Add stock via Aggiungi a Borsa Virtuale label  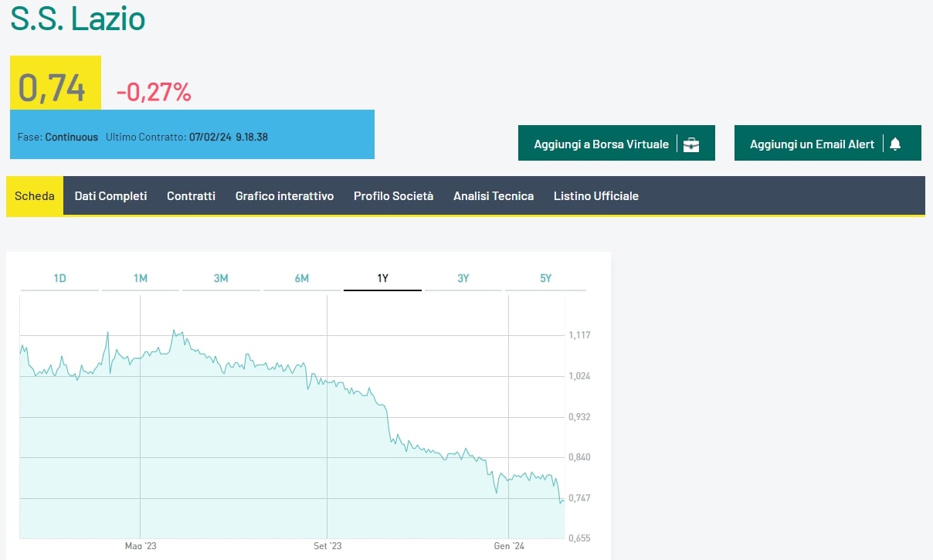pos(602,144)
